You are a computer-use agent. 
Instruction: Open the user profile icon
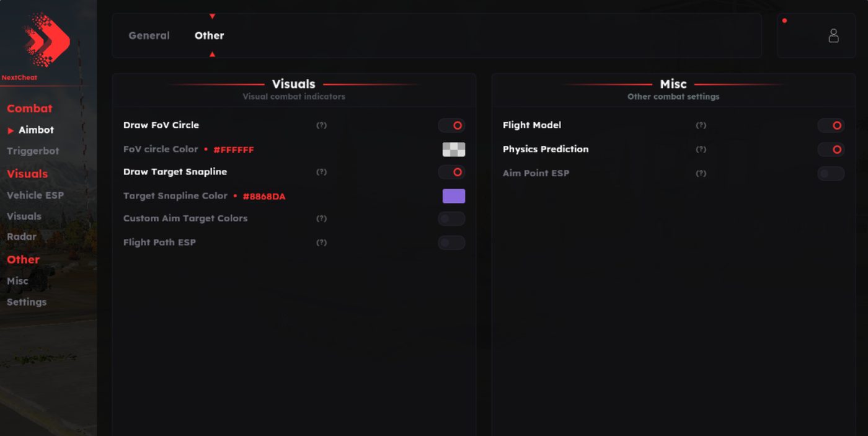point(833,36)
